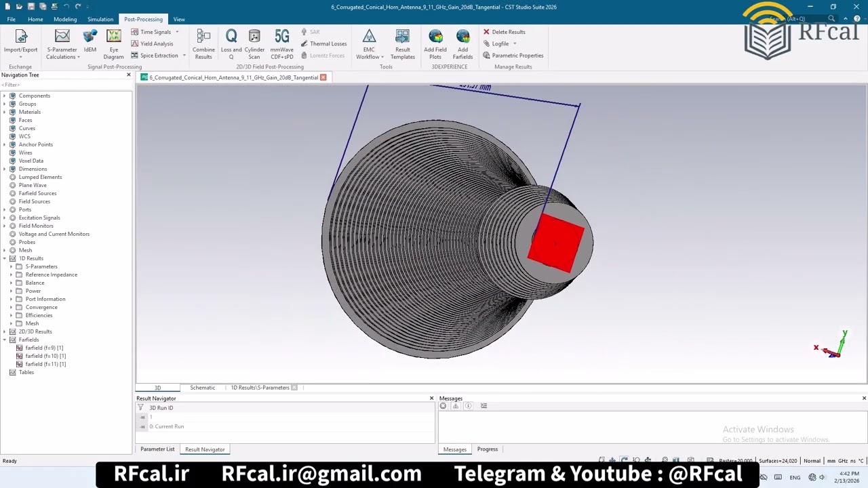Switch to the Progress tab
This screenshot has width=868, height=488.
488,449
